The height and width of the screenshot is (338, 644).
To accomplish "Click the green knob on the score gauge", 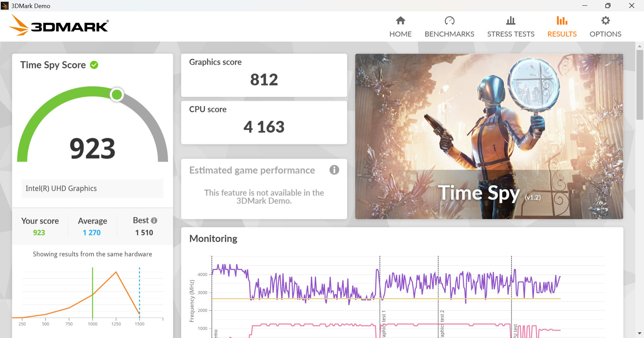I will tap(117, 95).
